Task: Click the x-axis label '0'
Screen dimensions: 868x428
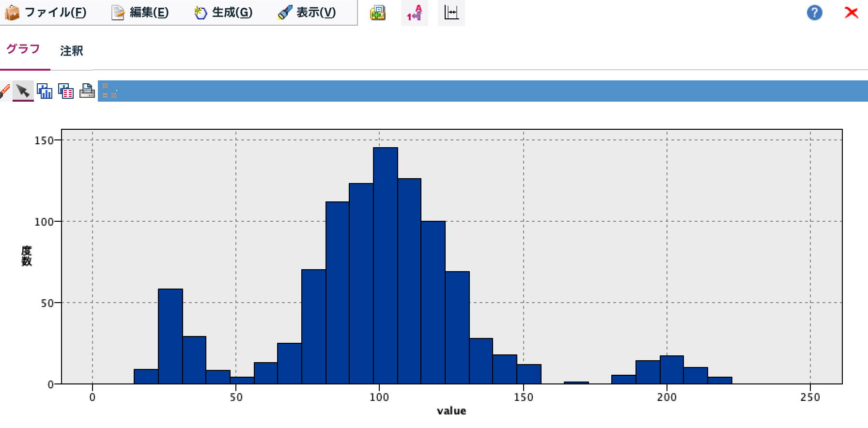Action: tap(93, 397)
